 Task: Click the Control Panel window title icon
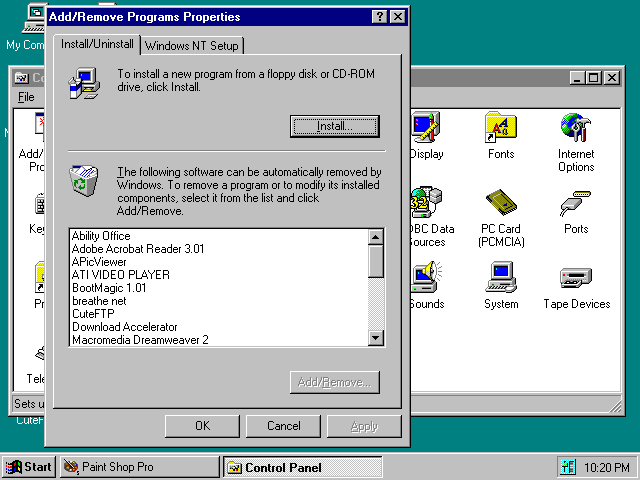[x=22, y=78]
